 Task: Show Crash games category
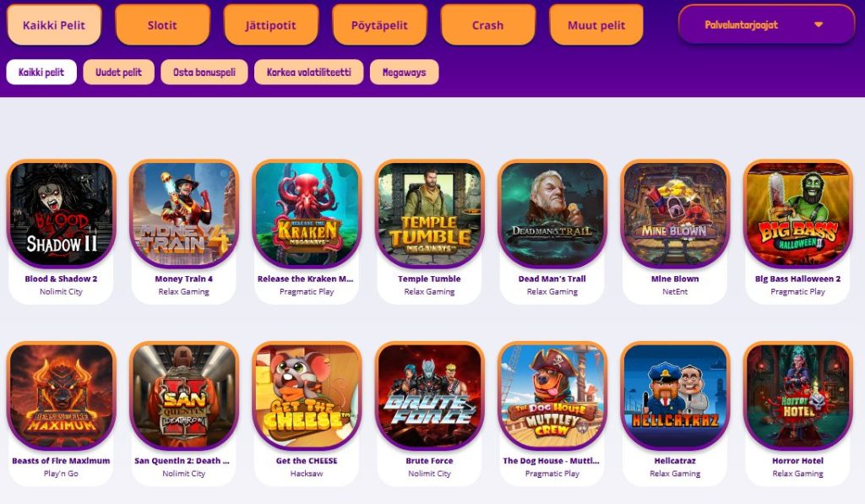coord(487,24)
